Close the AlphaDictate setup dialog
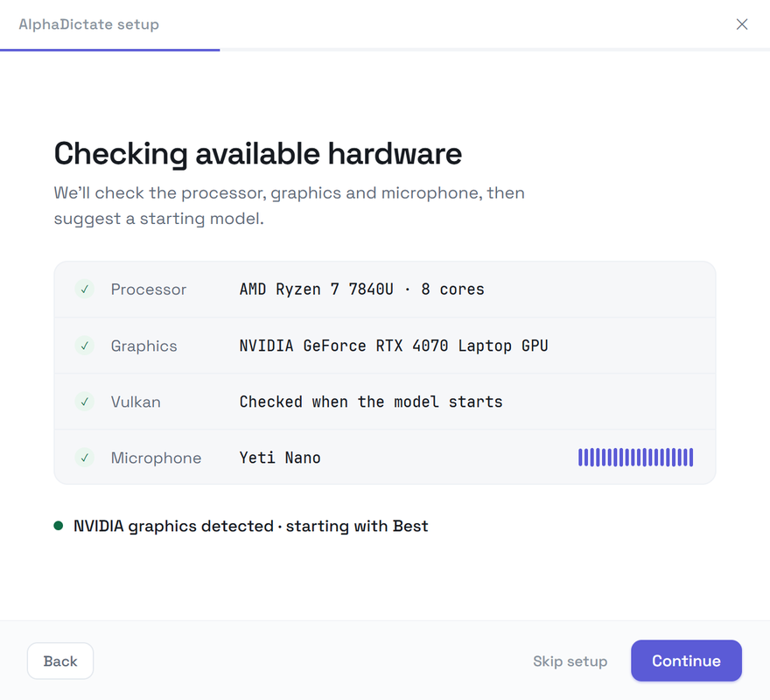The width and height of the screenshot is (770, 700). 741,24
